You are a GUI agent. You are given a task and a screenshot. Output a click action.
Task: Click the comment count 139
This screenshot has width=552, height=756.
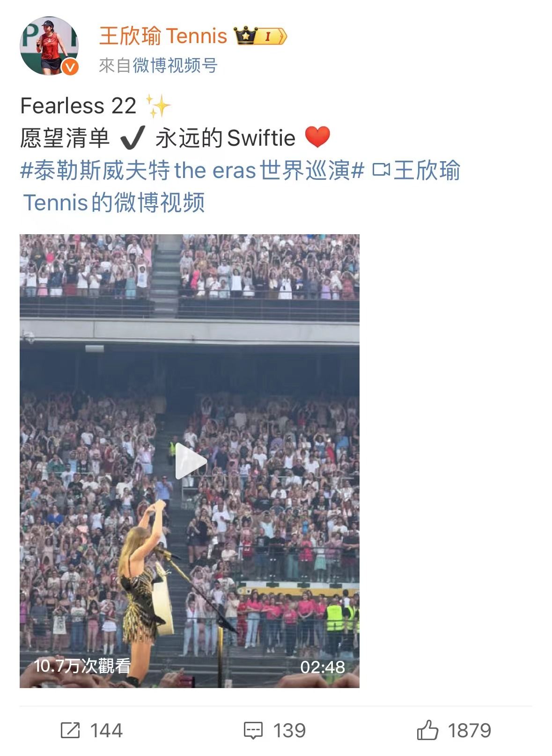tap(289, 730)
